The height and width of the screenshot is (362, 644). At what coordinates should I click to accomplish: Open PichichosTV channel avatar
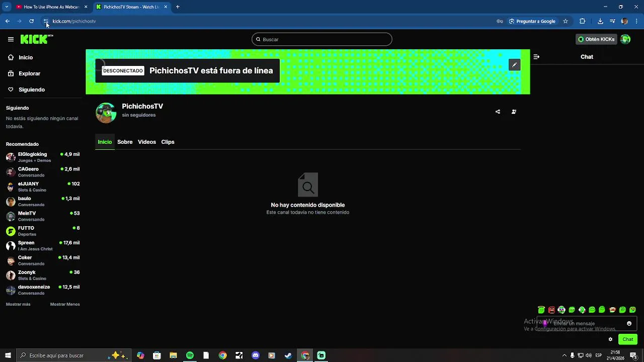106,113
